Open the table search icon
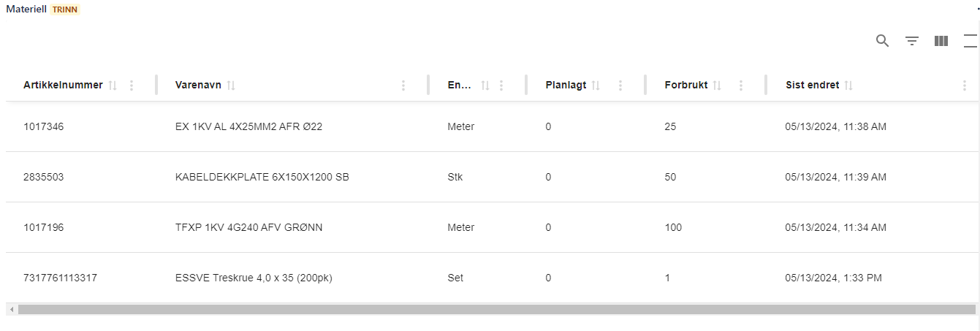 882,41
